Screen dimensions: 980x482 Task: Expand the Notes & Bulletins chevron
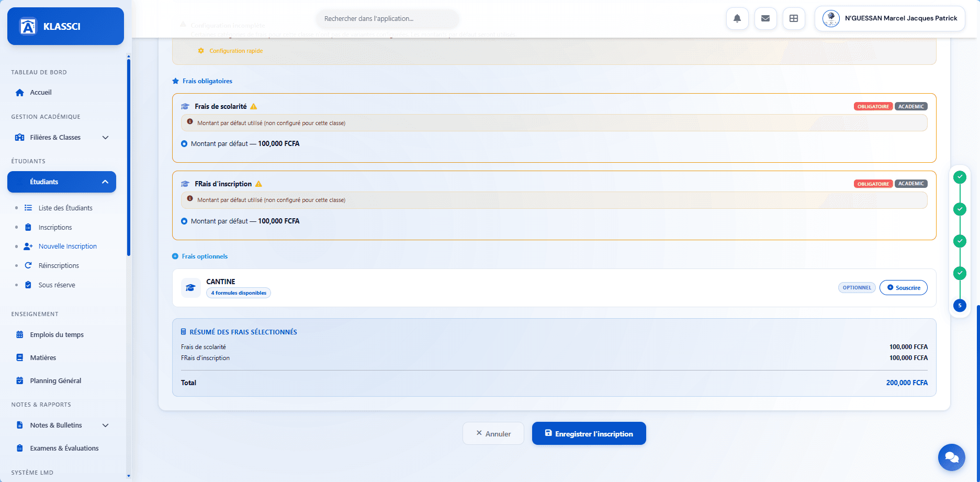tap(105, 425)
